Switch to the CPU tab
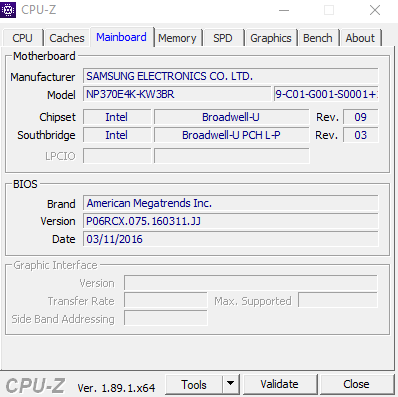Image resolution: width=398 pixels, height=397 pixels. tap(22, 38)
